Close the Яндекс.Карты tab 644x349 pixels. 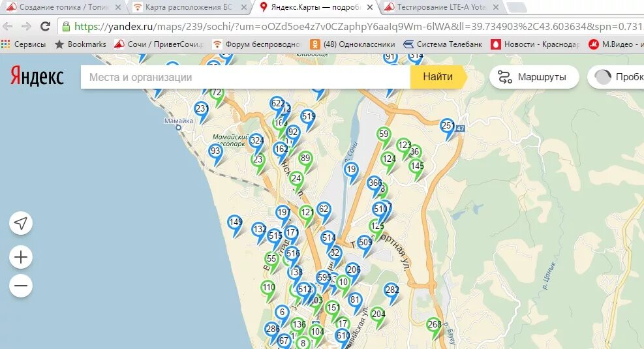(x=370, y=7)
